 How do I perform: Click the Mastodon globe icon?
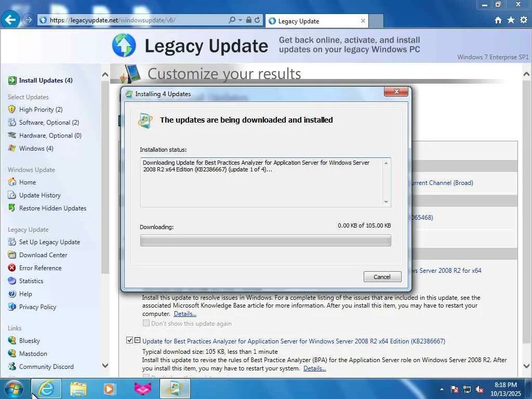(12, 353)
